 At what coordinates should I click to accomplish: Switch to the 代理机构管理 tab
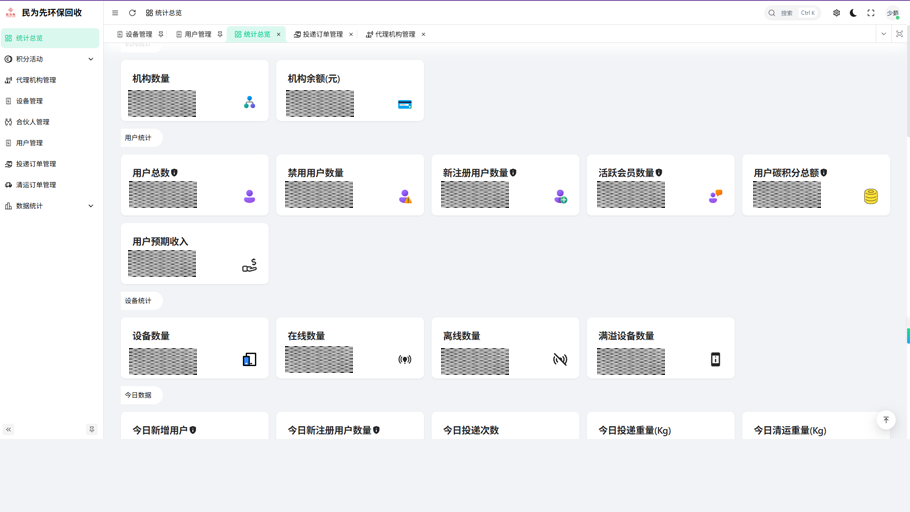pos(391,34)
